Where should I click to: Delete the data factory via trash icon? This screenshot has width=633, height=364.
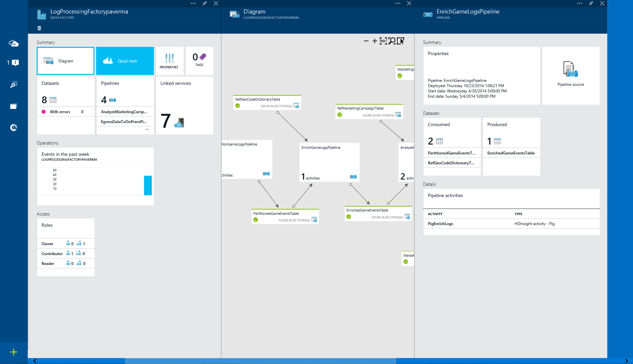pos(39,28)
